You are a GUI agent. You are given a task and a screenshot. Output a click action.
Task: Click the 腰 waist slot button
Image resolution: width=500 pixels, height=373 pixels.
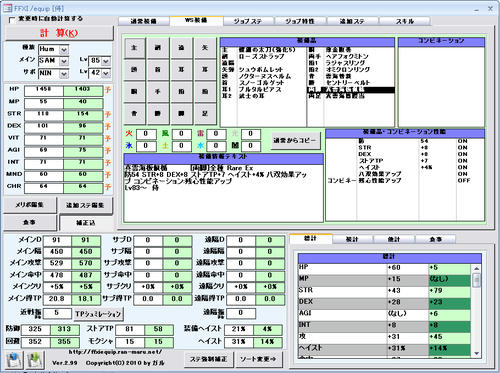[158, 114]
